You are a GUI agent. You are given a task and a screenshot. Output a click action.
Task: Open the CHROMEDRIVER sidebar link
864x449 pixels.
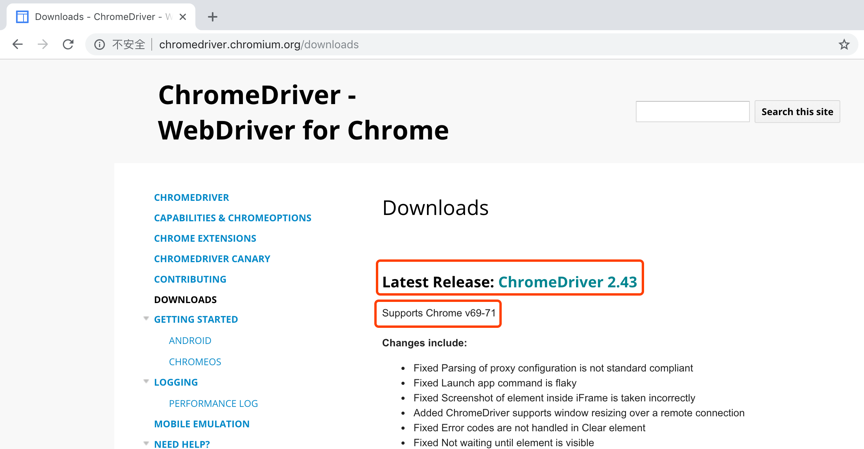pyautogui.click(x=191, y=197)
